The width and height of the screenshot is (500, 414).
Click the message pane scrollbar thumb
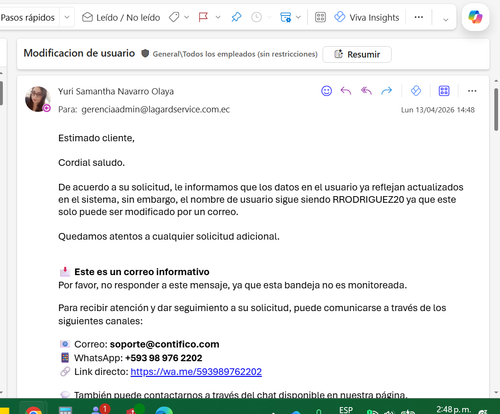click(x=496, y=108)
